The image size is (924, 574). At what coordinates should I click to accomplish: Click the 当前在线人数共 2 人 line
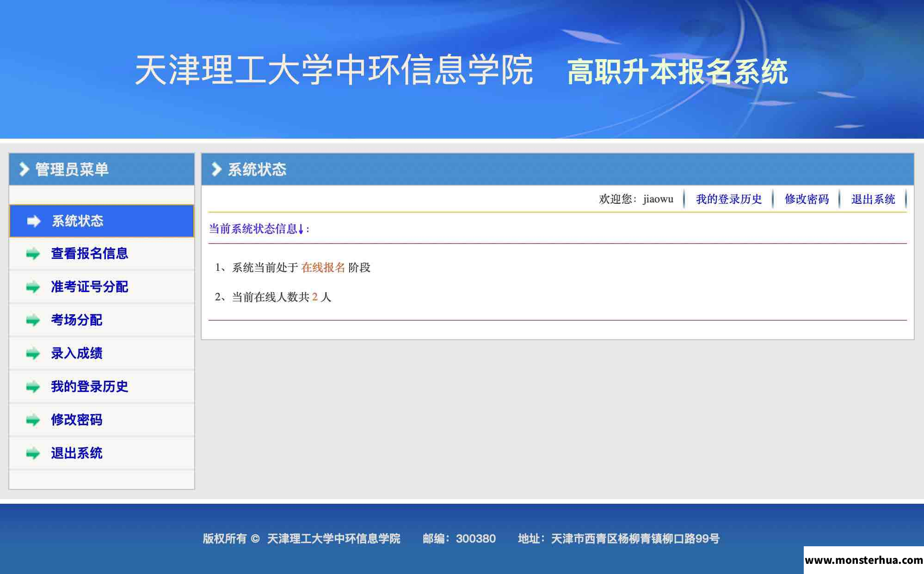click(x=273, y=297)
